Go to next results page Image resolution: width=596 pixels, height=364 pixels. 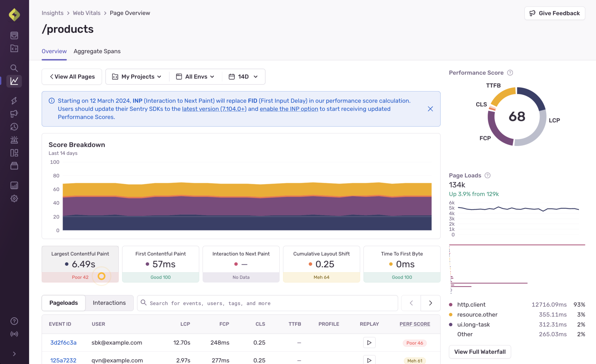pyautogui.click(x=430, y=303)
